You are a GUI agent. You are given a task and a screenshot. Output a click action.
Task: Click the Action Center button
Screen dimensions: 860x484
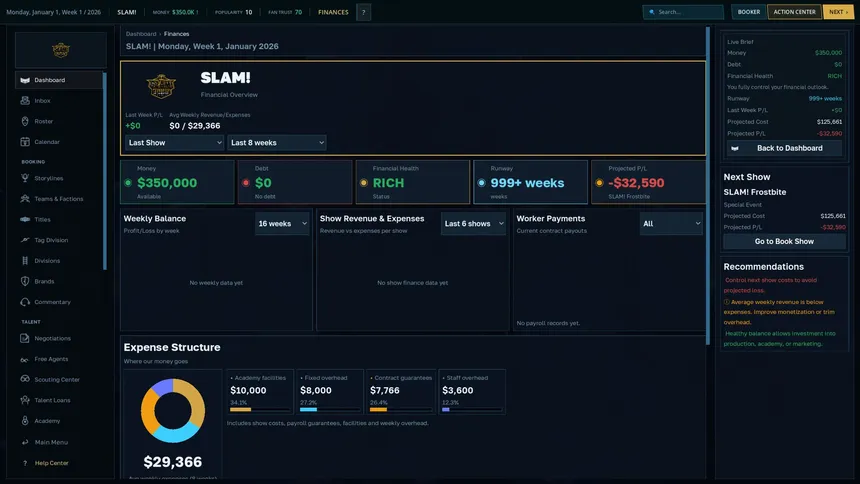click(x=794, y=12)
